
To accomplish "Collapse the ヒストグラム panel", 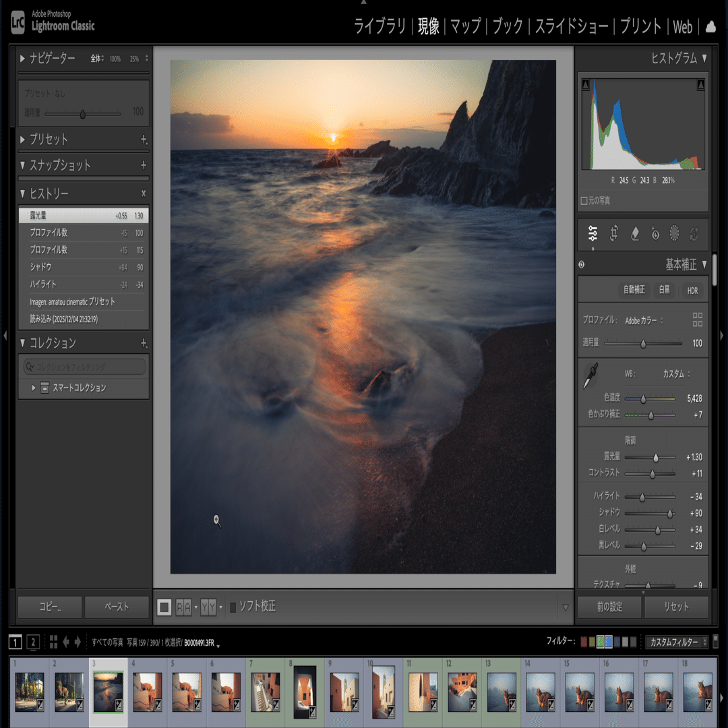I will (704, 59).
